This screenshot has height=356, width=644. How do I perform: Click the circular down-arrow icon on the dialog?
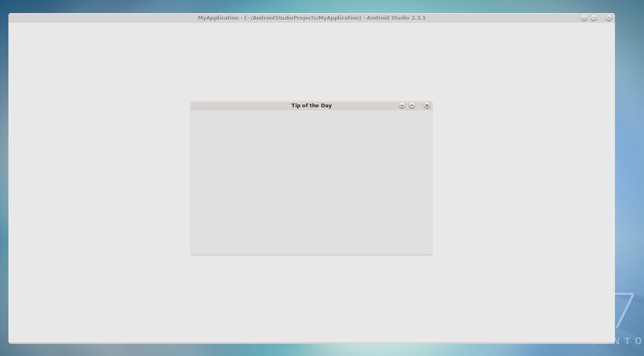pos(402,105)
